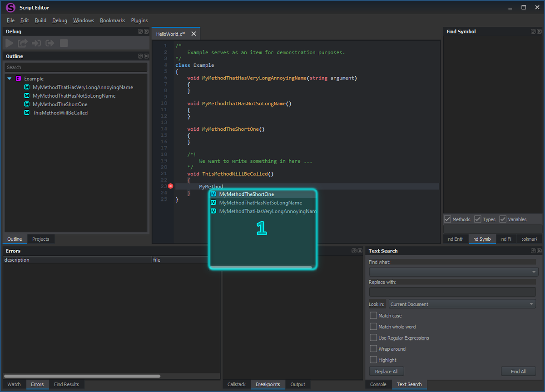Click the error marker on line 23
Image resolution: width=545 pixels, height=392 pixels.
click(x=170, y=186)
